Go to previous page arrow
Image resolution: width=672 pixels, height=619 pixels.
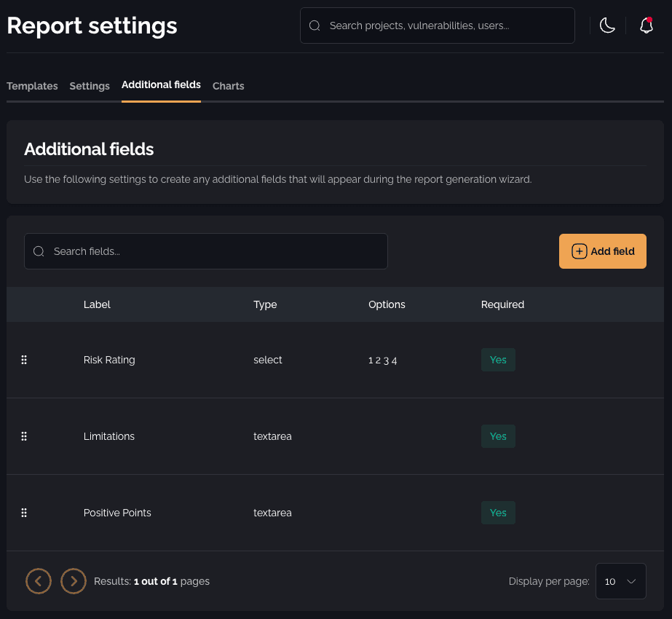(39, 581)
